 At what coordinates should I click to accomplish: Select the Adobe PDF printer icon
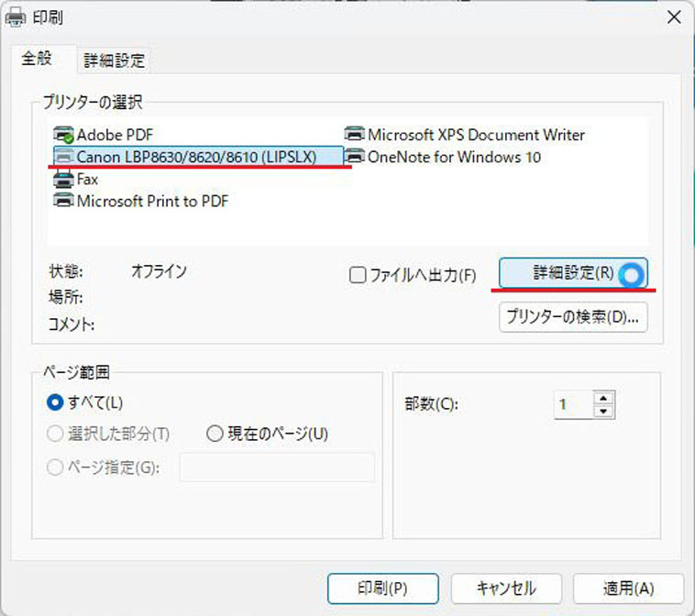tap(64, 135)
